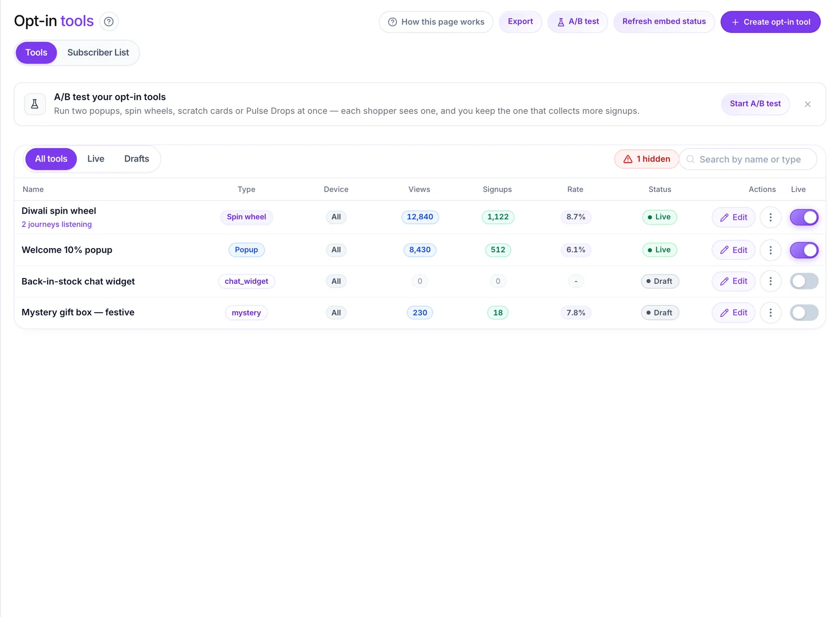
Task: Toggle off the Diwali spin wheel live switch
Action: coord(804,217)
